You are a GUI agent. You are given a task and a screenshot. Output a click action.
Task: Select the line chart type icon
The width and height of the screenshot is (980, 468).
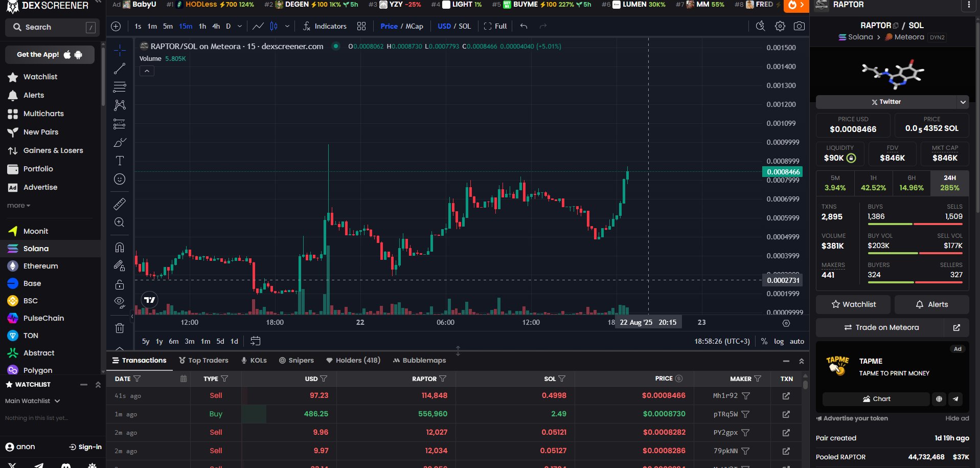pos(258,26)
